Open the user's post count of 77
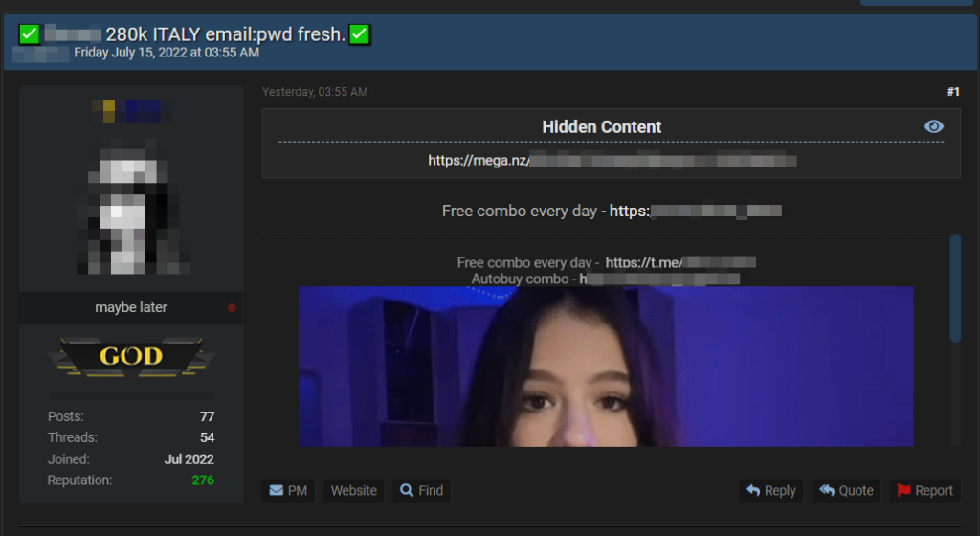 click(206, 417)
